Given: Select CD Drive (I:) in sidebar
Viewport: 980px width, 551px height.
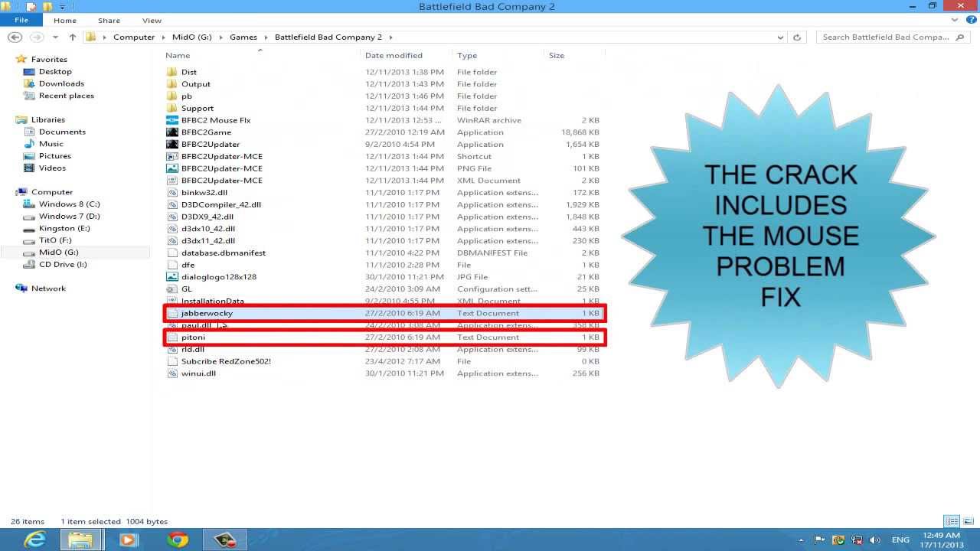Looking at the screenshot, I should [x=63, y=264].
